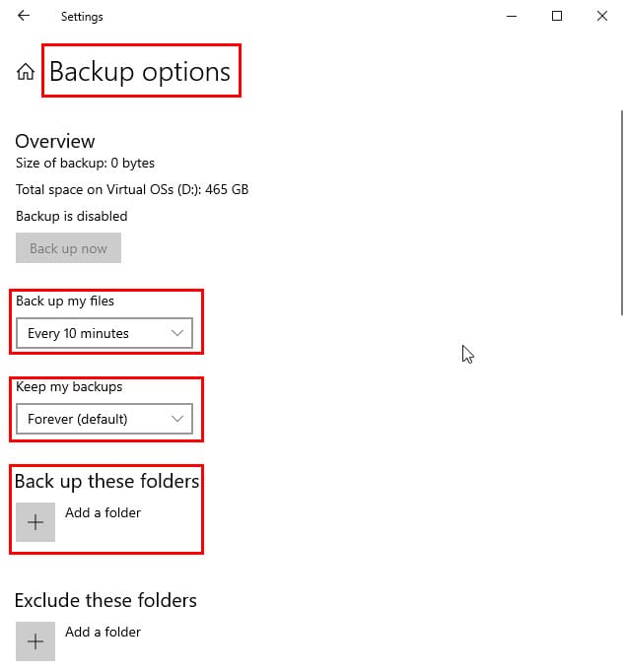
Task: Go back using the arrow icon
Action: 24,16
